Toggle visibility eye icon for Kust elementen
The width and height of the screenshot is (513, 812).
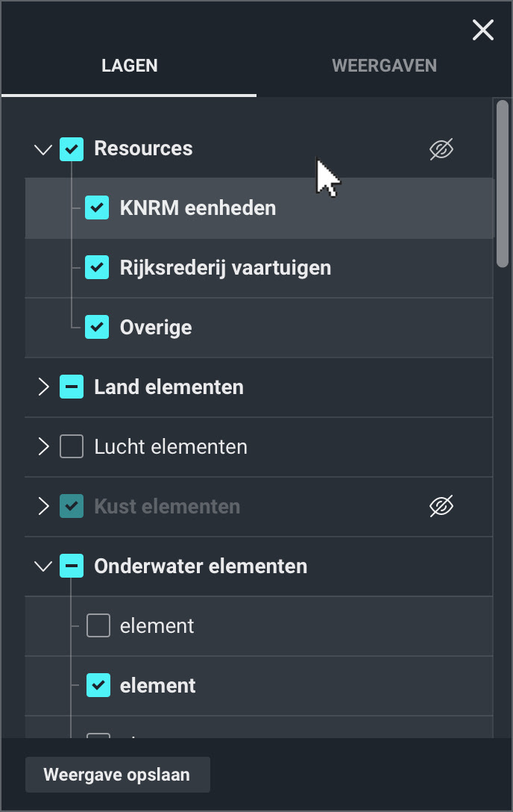click(441, 507)
